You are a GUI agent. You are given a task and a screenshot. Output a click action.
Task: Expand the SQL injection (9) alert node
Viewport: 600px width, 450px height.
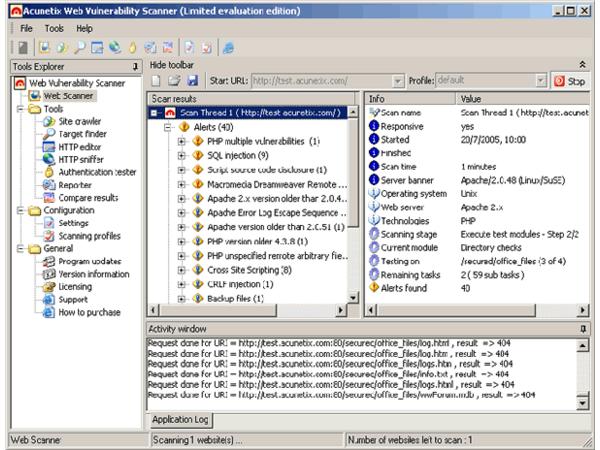point(182,155)
